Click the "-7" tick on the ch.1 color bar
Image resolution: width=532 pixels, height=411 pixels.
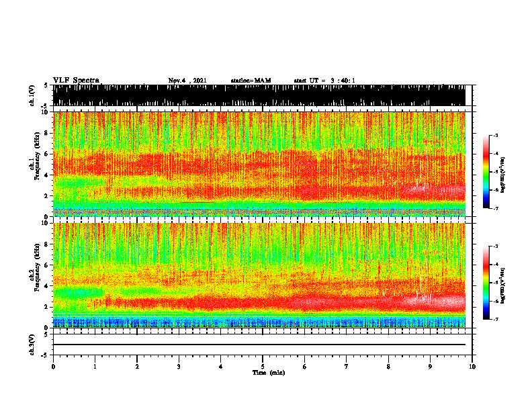click(x=495, y=208)
